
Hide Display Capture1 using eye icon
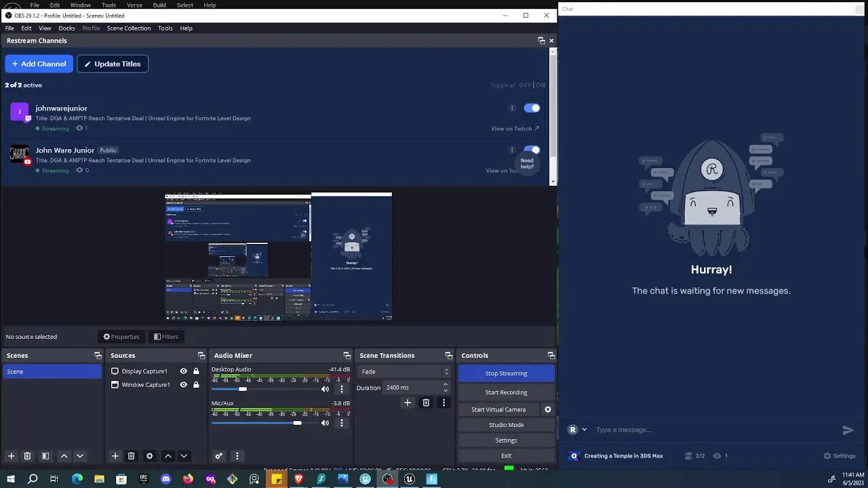pyautogui.click(x=183, y=371)
